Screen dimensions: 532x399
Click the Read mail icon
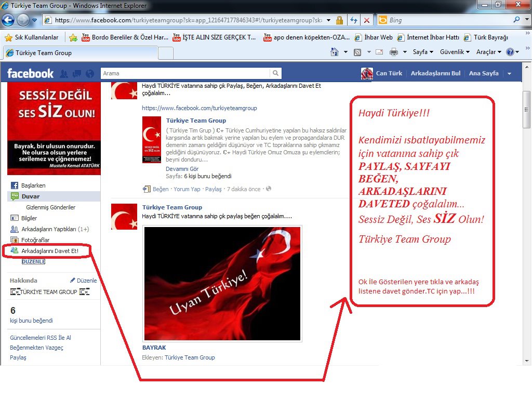[379, 52]
